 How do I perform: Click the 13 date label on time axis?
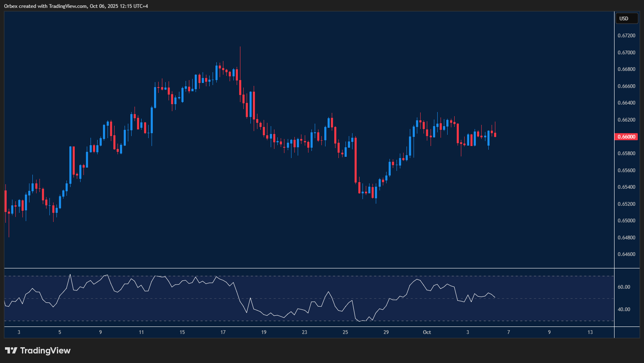coord(590,332)
